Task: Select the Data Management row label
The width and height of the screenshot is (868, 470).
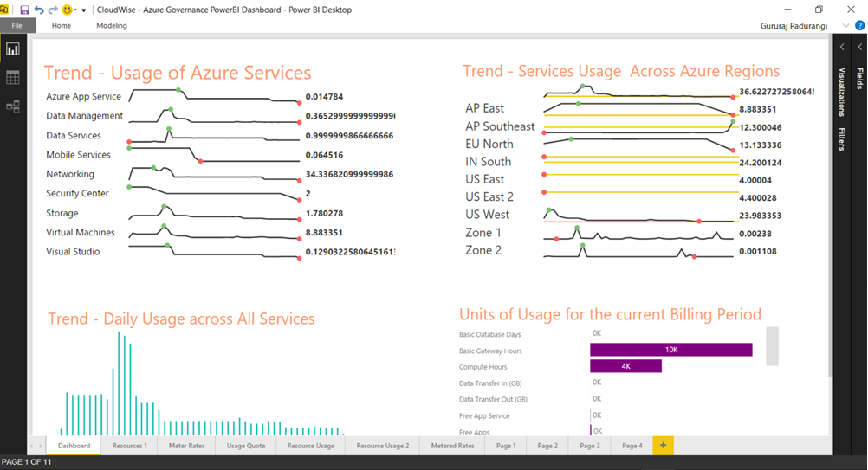Action: [x=85, y=116]
